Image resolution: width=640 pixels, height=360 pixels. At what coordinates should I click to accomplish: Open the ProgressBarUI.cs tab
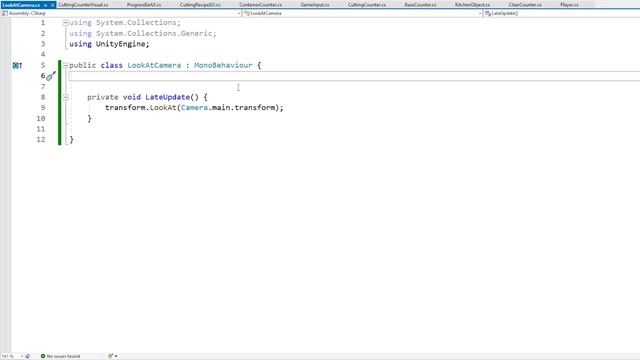click(x=144, y=4)
